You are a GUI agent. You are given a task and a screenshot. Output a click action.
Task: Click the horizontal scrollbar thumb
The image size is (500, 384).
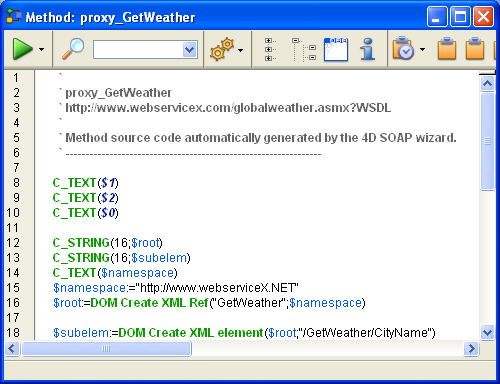pos(106,349)
